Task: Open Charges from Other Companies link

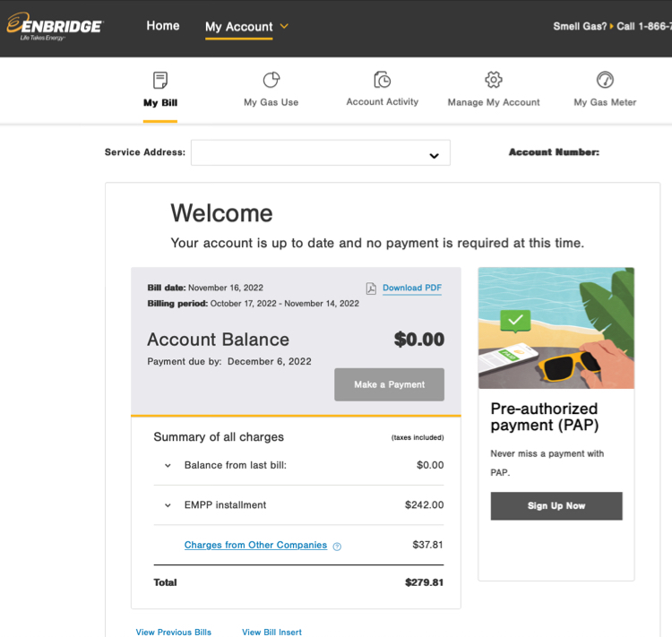Action: [255, 545]
